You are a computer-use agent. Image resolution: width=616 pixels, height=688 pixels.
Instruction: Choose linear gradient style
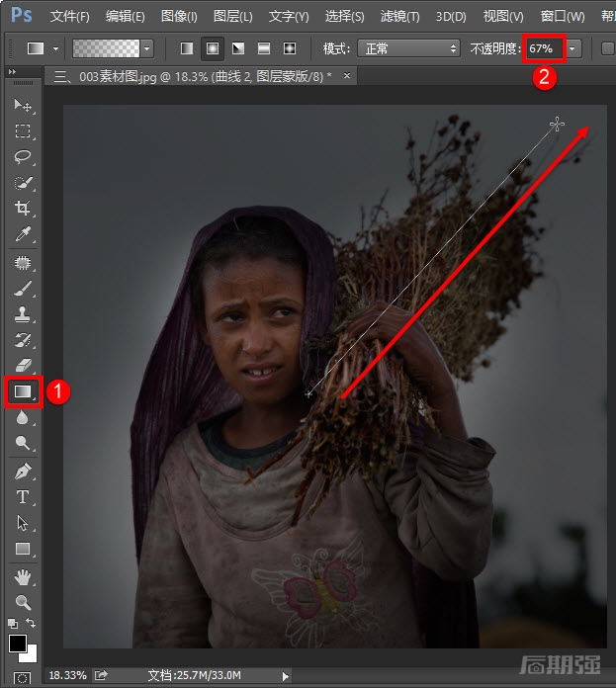[x=187, y=48]
